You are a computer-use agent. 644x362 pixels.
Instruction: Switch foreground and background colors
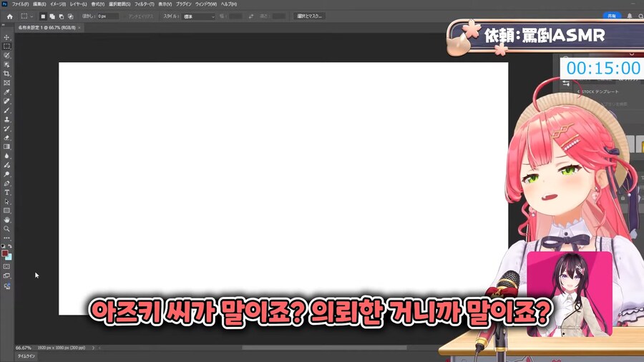(10, 246)
